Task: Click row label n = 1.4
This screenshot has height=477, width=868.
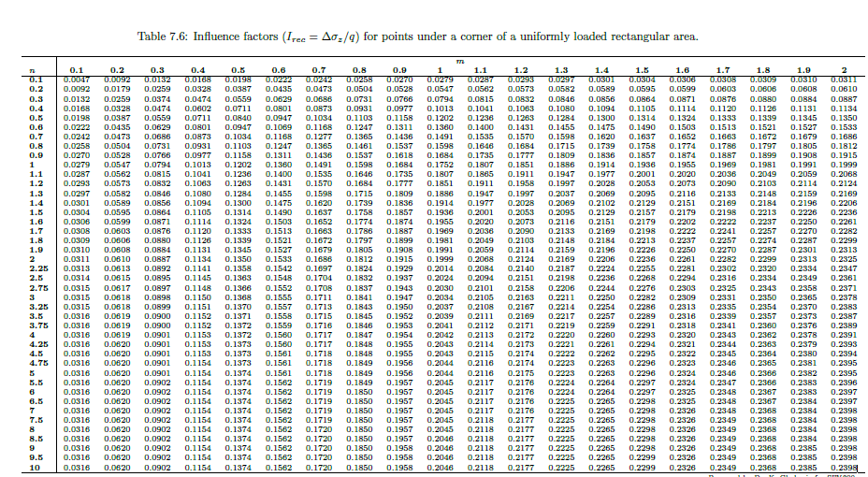Action: pyautogui.click(x=36, y=203)
